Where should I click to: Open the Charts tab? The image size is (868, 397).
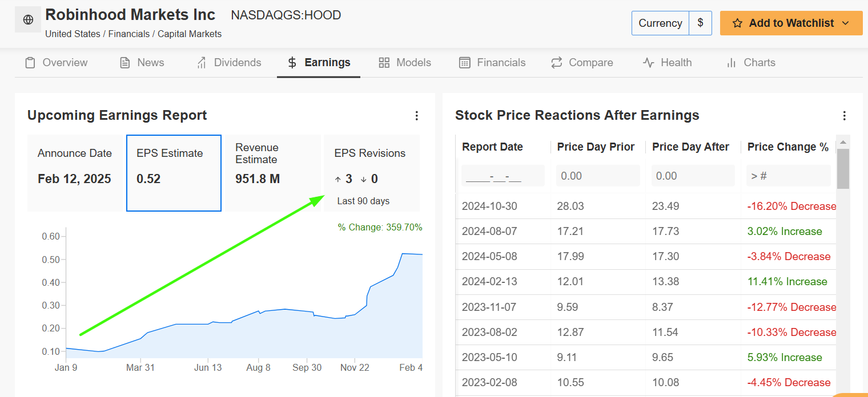pos(750,63)
